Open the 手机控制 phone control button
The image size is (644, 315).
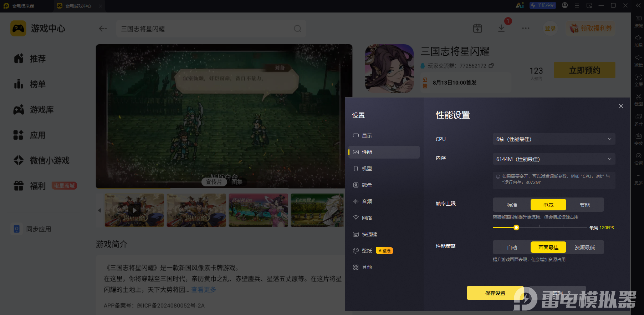coord(543,5)
